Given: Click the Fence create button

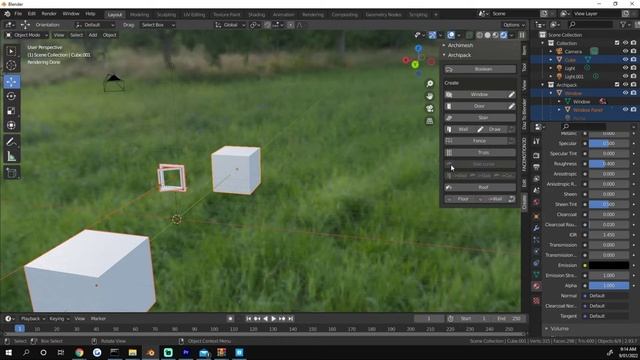Looking at the screenshot, I should click(476, 141).
